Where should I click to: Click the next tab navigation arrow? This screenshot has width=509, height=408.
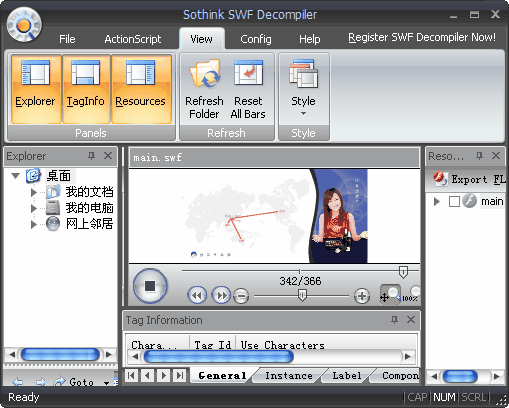click(164, 376)
